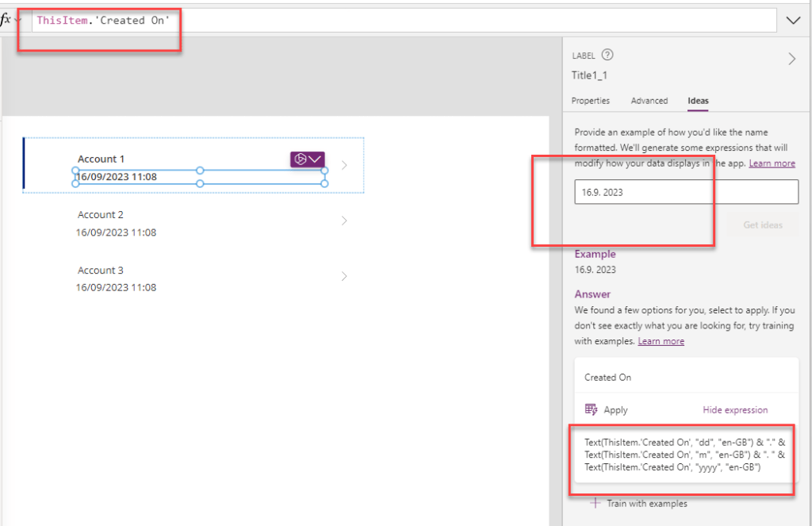The height and width of the screenshot is (526, 812).
Task: Open the Advanced tab
Action: click(x=649, y=101)
